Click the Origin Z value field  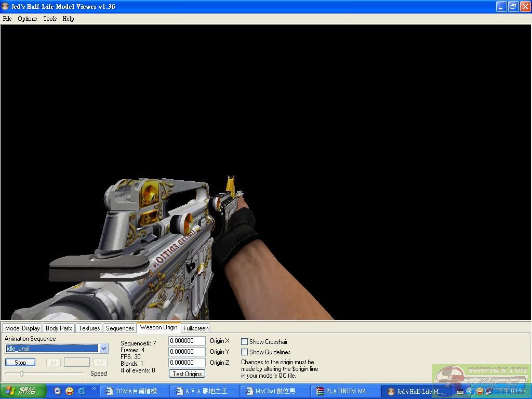[x=187, y=362]
